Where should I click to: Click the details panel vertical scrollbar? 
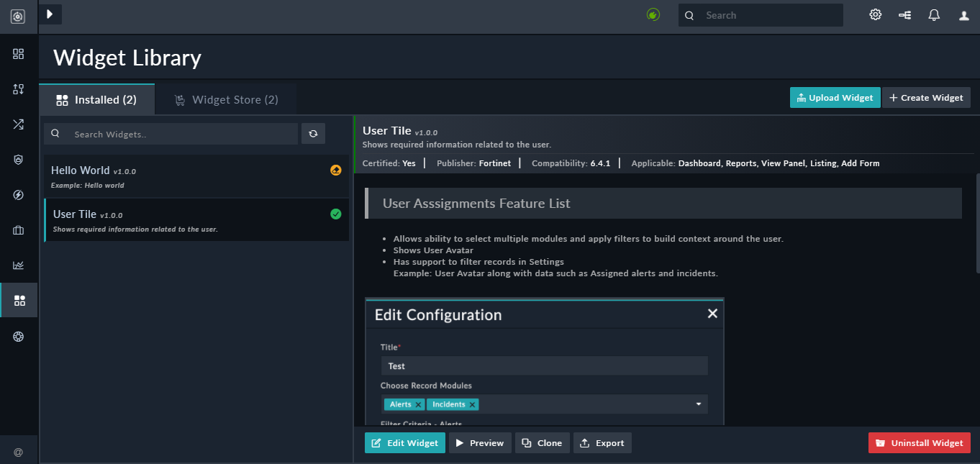pos(977,223)
